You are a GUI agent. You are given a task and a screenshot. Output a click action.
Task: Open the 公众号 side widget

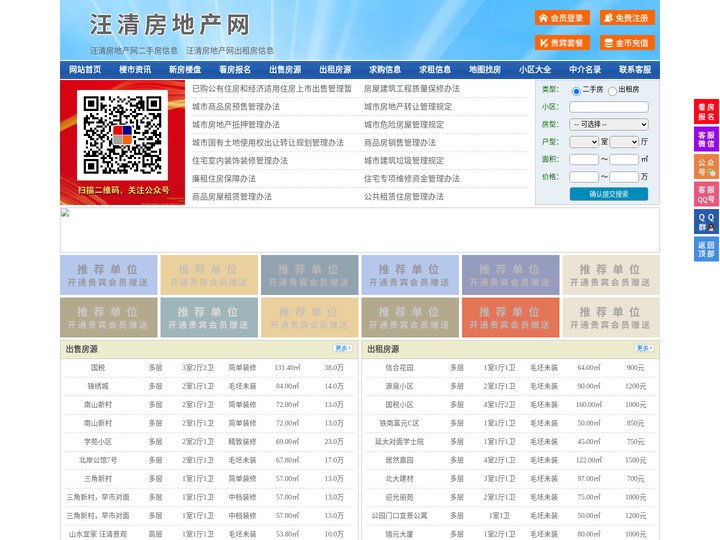click(706, 167)
